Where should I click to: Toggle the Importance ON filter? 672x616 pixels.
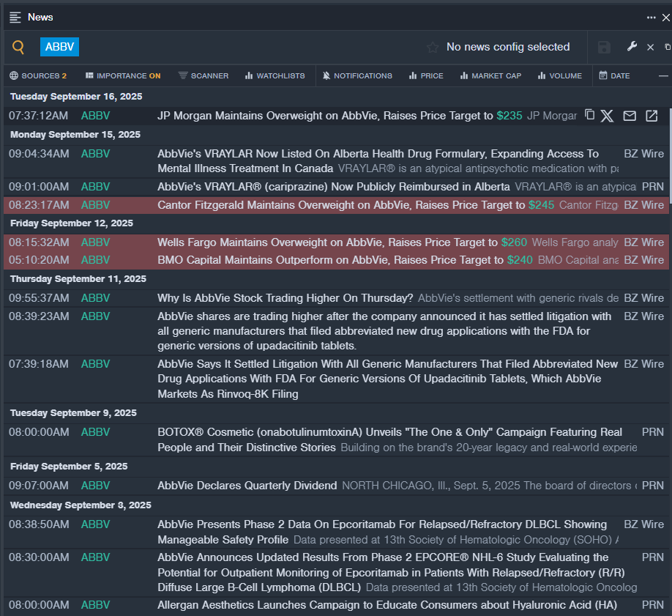(123, 75)
